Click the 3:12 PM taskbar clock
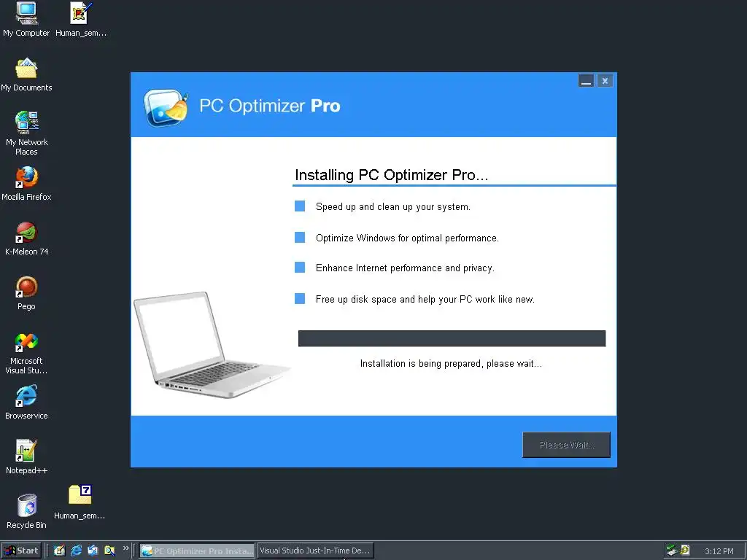This screenshot has width=747, height=560. 719,551
